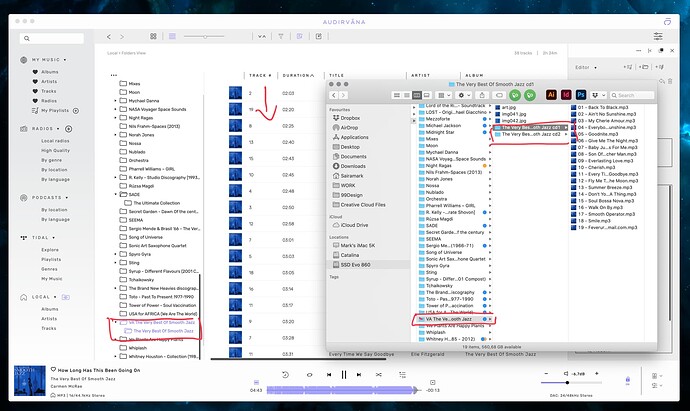Viewport: 690px width, 411px height.
Task: Adjust the thumbnail size slider in Audirvana toolbar
Action: tap(204, 37)
